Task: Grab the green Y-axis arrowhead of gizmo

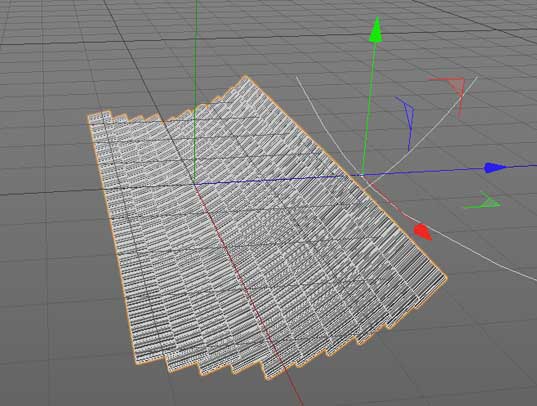Action: click(x=376, y=30)
